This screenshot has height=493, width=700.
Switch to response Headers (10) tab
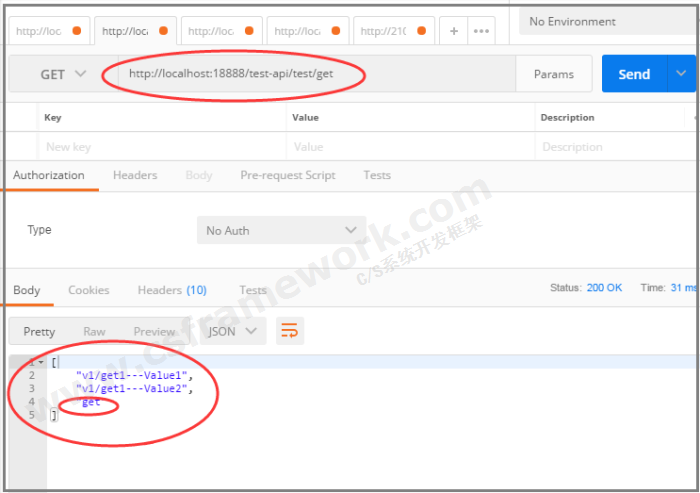pyautogui.click(x=172, y=290)
